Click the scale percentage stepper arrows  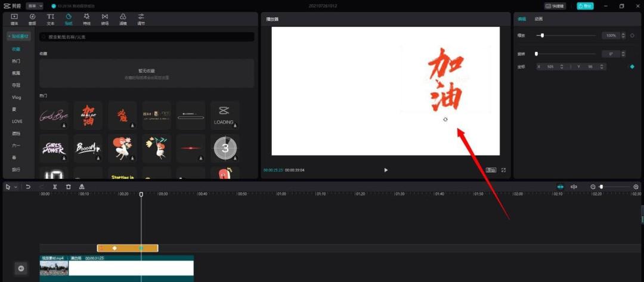point(624,36)
